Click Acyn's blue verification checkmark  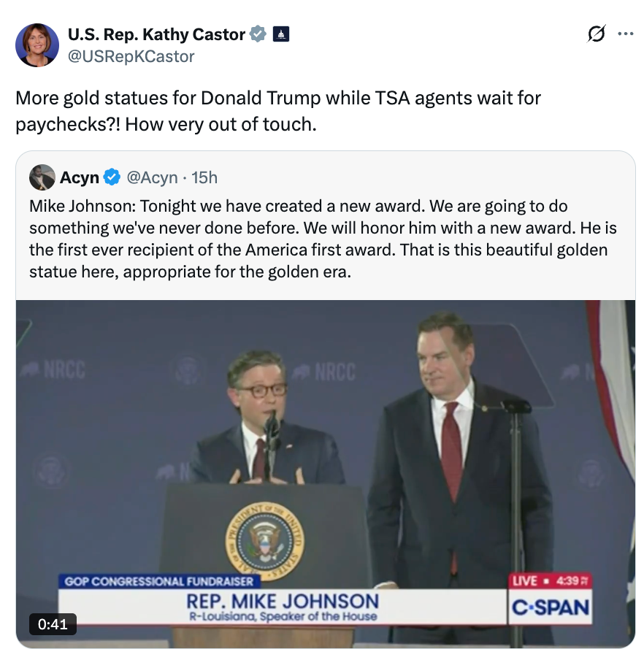(x=111, y=177)
